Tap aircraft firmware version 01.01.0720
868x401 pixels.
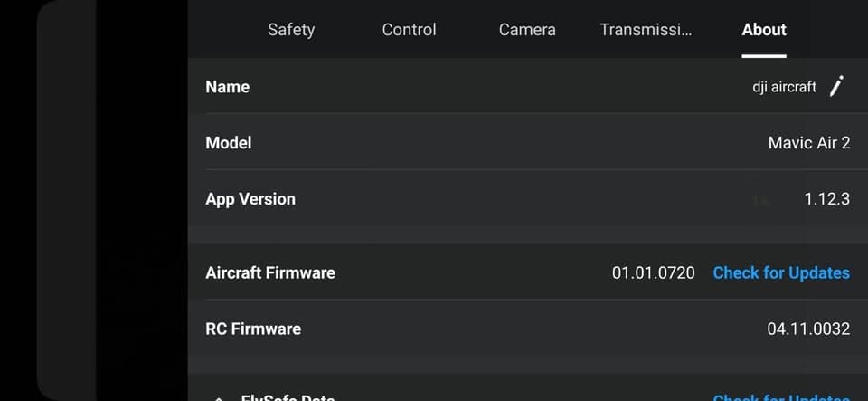coord(653,273)
